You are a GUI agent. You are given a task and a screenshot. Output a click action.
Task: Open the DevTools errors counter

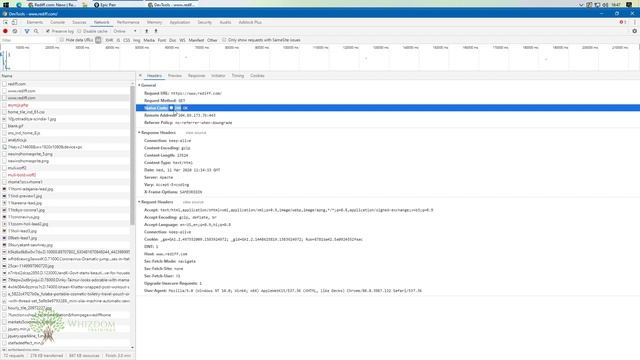pos(622,22)
